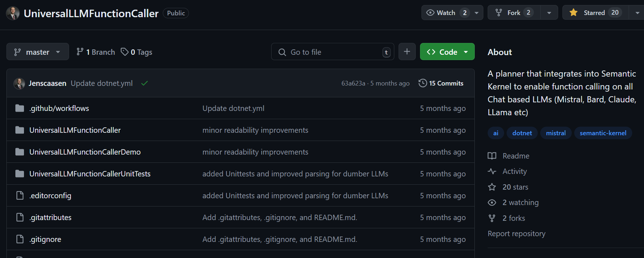Click the search magnifier icon in Go to file
This screenshot has height=258, width=644.
(x=282, y=52)
